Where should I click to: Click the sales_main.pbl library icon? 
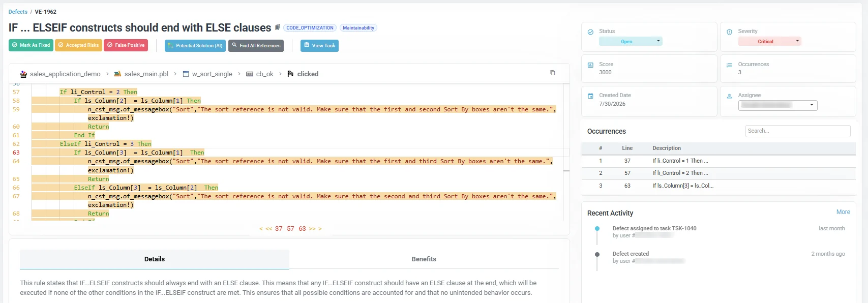point(117,74)
